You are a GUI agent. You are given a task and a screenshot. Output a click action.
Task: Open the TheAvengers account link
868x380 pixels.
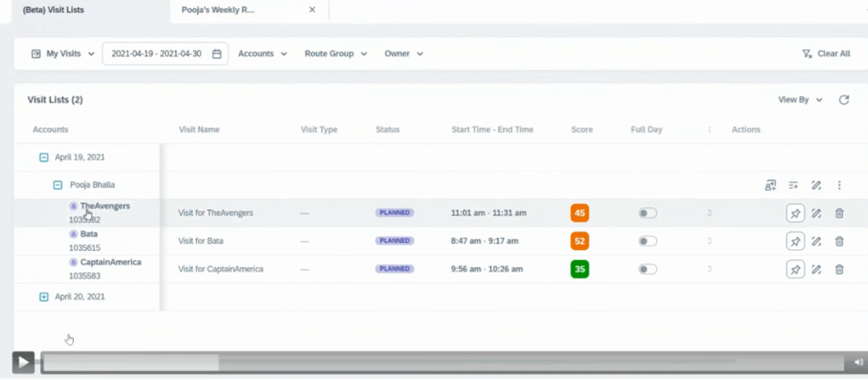click(x=105, y=206)
